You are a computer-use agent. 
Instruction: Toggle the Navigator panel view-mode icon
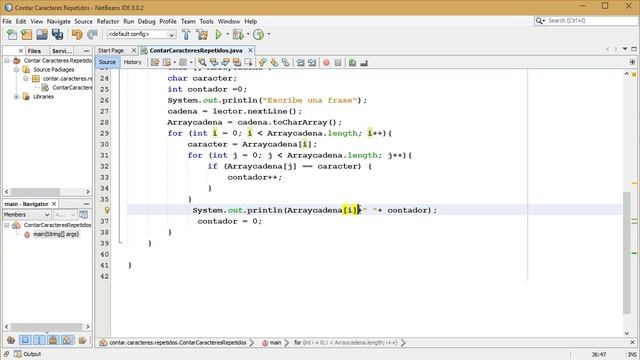tap(84, 214)
